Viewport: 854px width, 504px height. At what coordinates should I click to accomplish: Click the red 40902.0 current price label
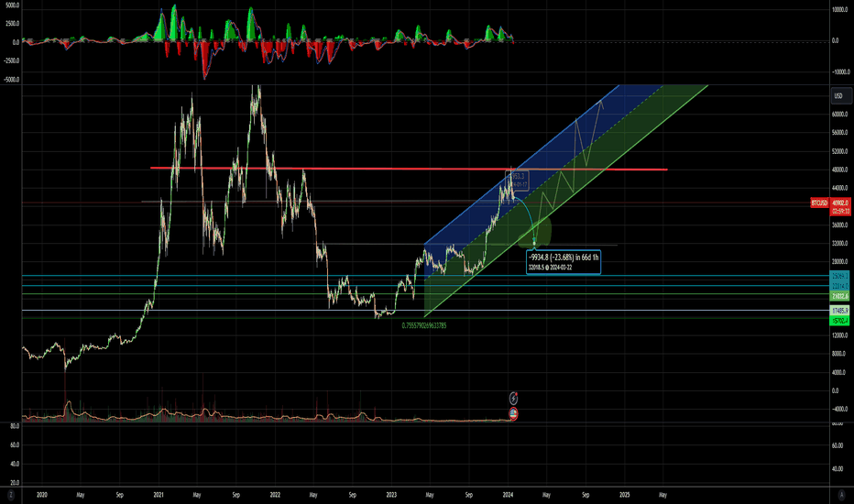tap(840, 203)
